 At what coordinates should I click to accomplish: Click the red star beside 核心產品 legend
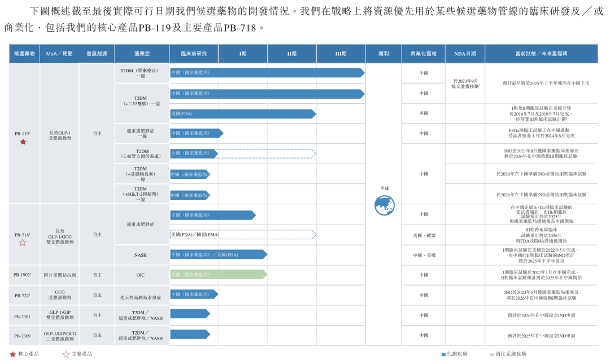(13, 354)
